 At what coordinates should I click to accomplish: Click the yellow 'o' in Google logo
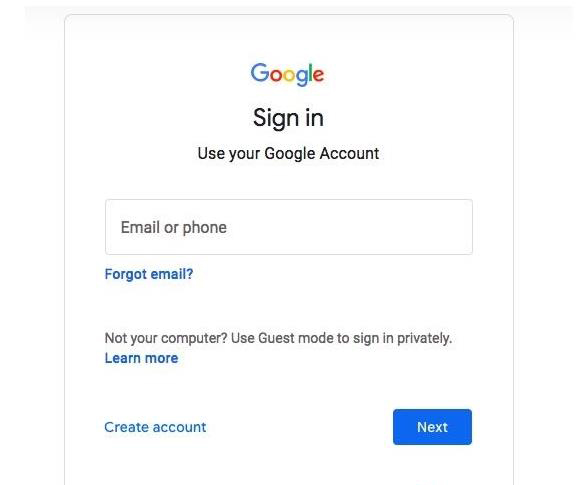pyautogui.click(x=289, y=75)
